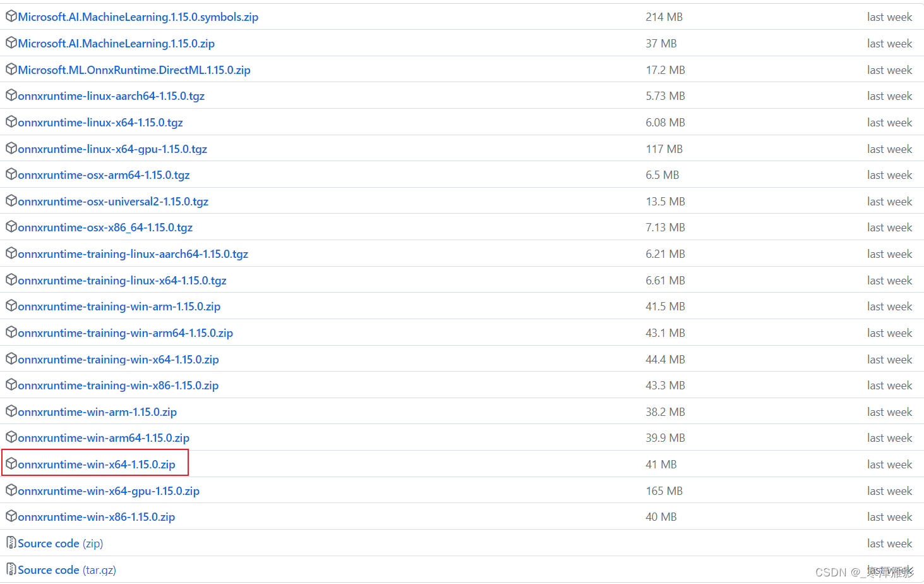The height and width of the screenshot is (584, 924).
Task: Click the package icon beside onnxruntime-osx-x86_64-1.15.0.tgz
Action: [11, 226]
